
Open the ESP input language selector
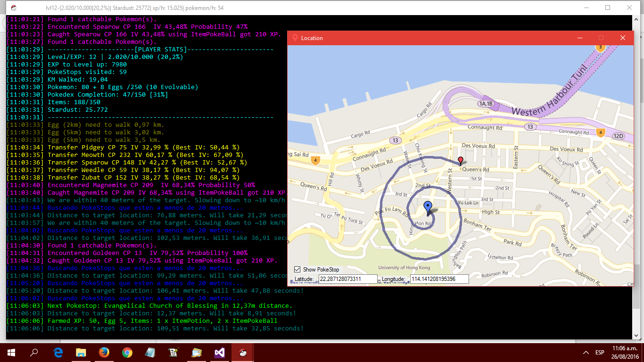tap(600, 353)
